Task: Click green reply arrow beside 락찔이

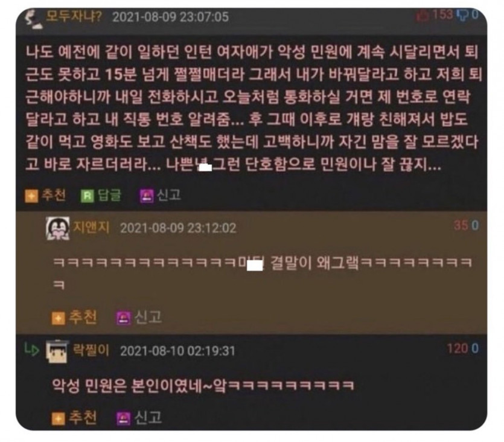Action: point(32,350)
